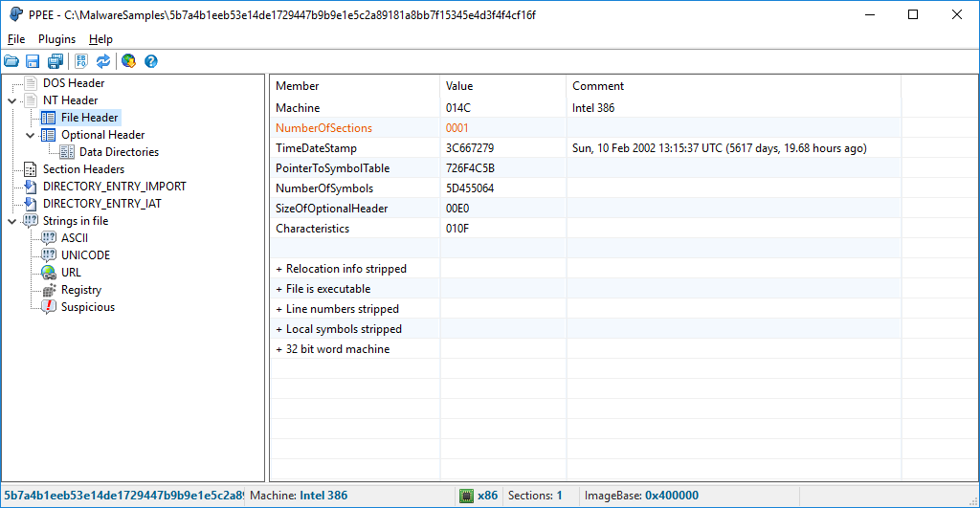Click the UNICODE speech bubble icon
Screen dimensions: 980x508
pyautogui.click(x=48, y=254)
